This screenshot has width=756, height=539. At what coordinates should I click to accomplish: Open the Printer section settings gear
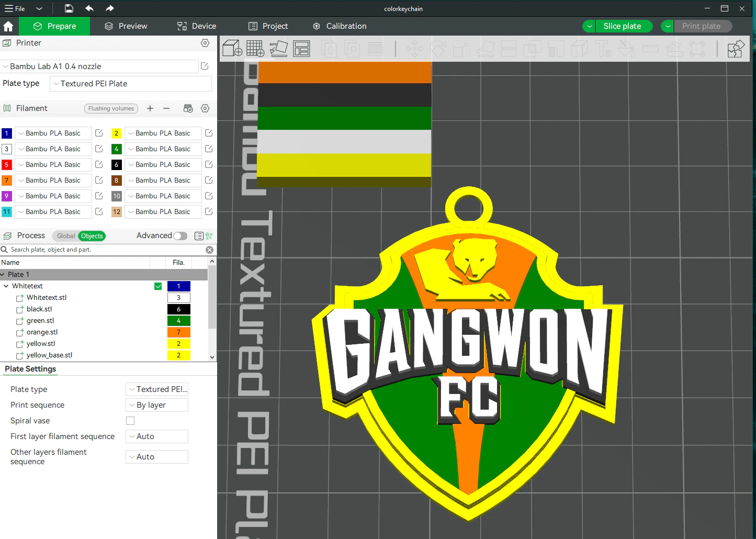(205, 43)
